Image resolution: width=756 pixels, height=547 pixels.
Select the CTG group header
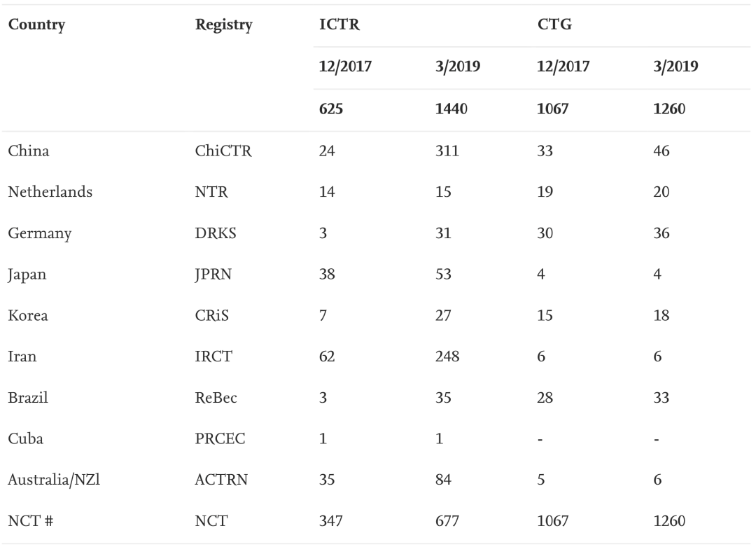(x=554, y=24)
